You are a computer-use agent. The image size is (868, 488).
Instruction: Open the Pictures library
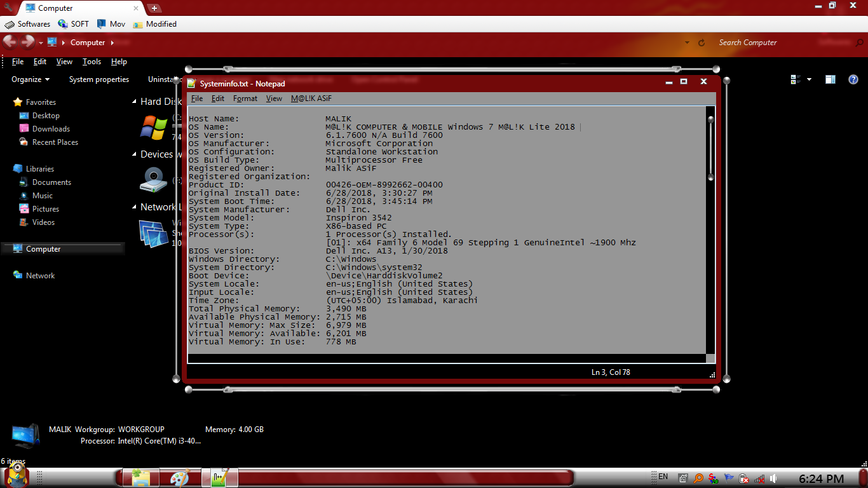point(39,209)
